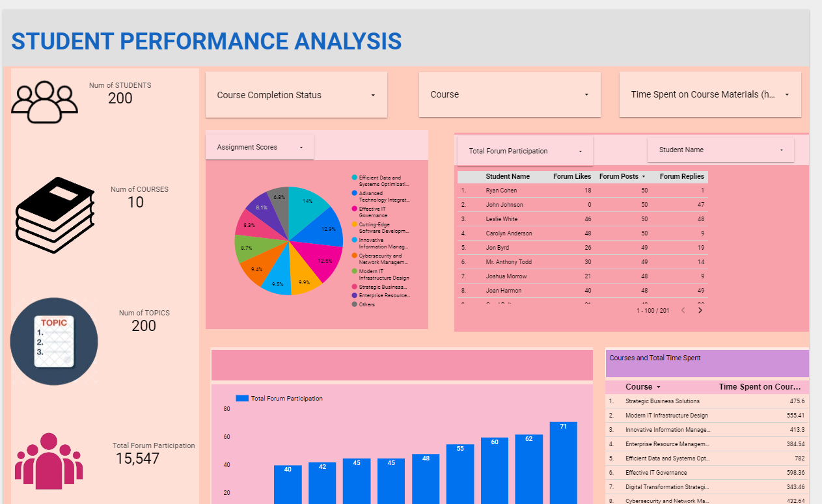Click the 15,547 forum participation value
The height and width of the screenshot is (504, 822).
[137, 459]
